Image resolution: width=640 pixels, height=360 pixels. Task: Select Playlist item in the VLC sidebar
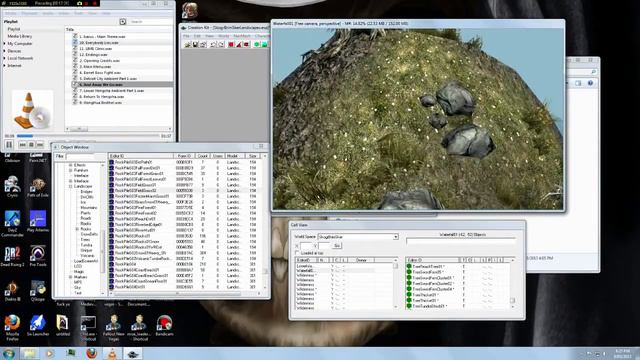(x=14, y=29)
